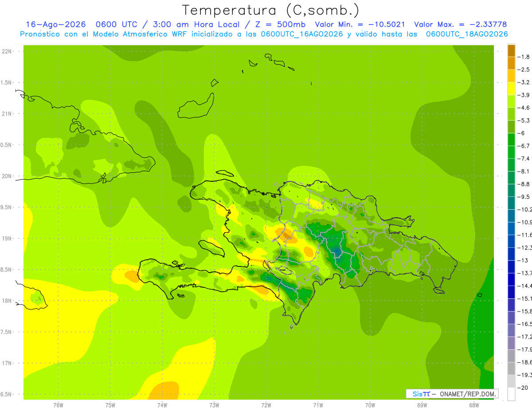Click the "73W" longitude label
532x411 pixels.
coord(214,405)
